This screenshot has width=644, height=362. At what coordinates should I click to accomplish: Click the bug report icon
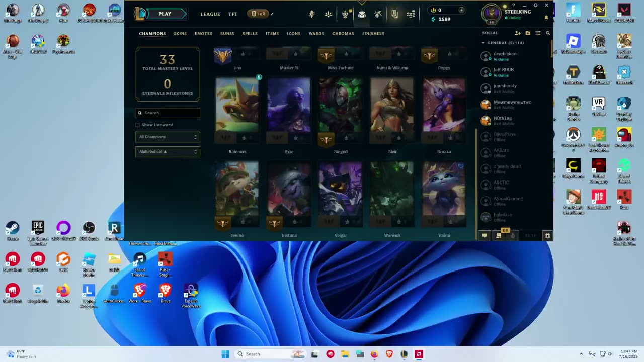(x=547, y=235)
